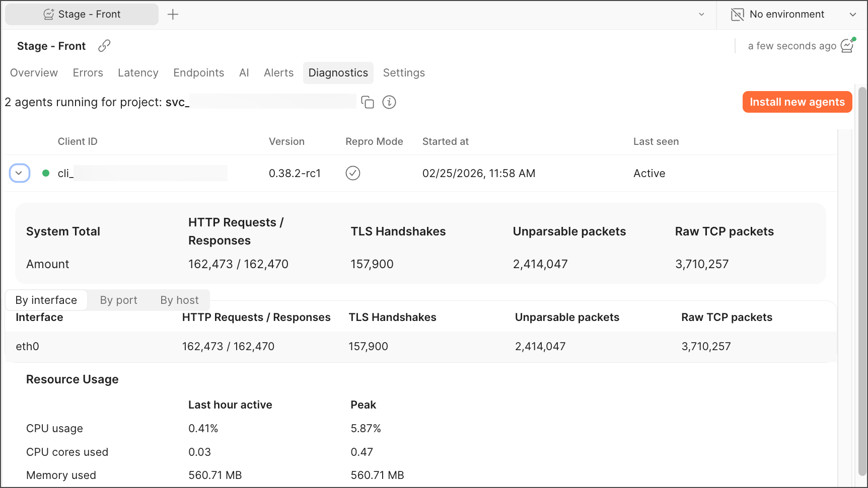Click the vertical scrollbar on the right
The width and height of the screenshot is (868, 488).
[x=862, y=282]
